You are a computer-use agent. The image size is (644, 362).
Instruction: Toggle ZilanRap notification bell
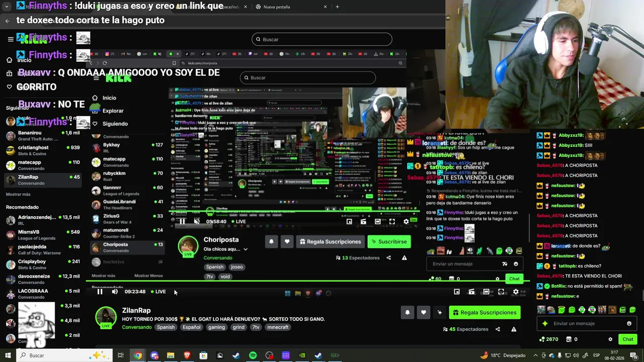pyautogui.click(x=408, y=313)
